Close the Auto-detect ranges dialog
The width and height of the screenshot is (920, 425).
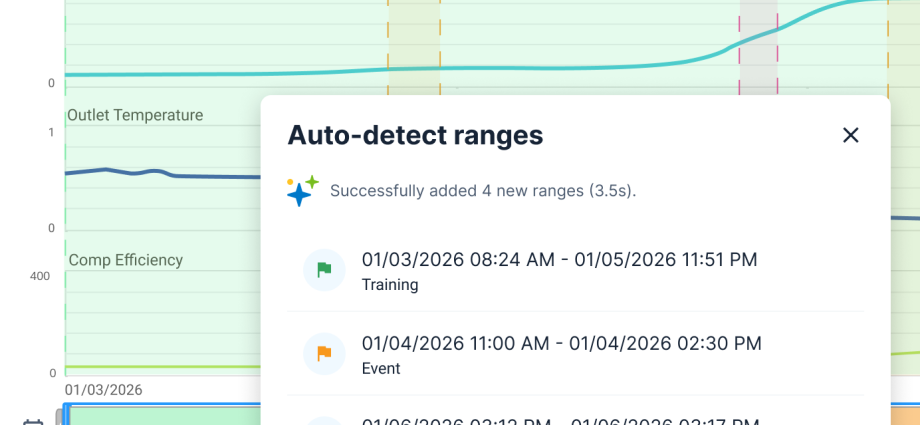tap(850, 135)
